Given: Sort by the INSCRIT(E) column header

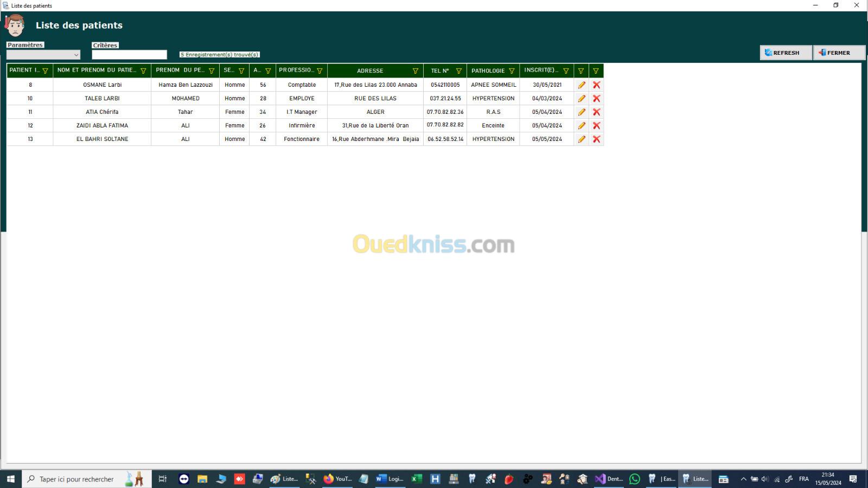Looking at the screenshot, I should (x=540, y=70).
